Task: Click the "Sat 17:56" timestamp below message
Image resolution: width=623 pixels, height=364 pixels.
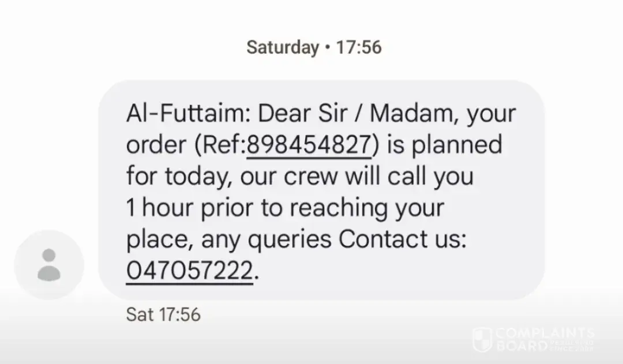Action: 163,314
